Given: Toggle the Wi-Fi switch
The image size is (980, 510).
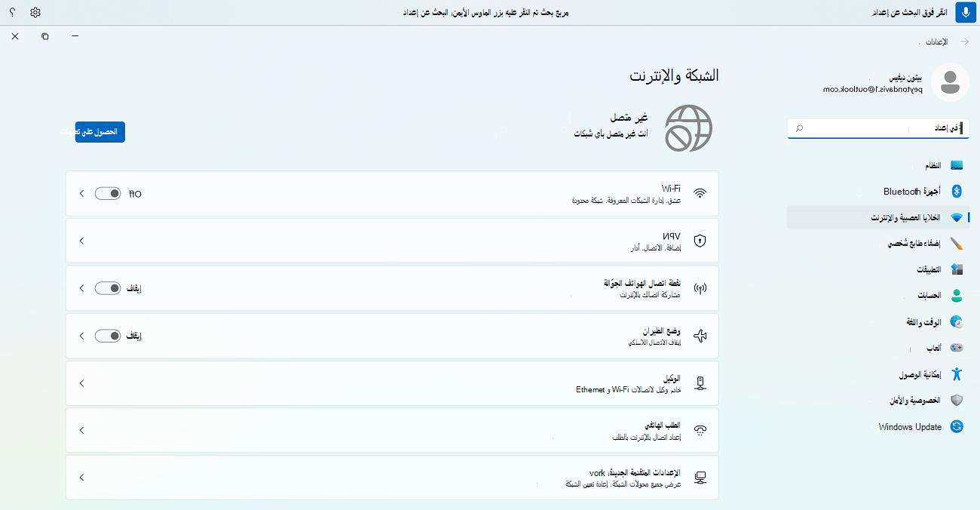Looking at the screenshot, I should (108, 194).
